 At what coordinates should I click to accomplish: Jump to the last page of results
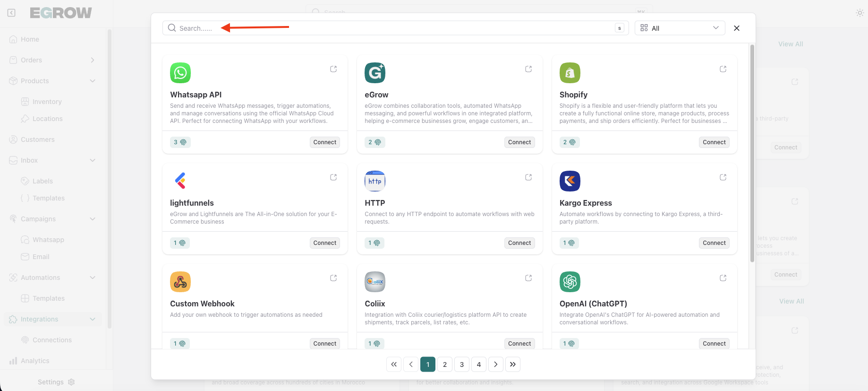pyautogui.click(x=513, y=365)
